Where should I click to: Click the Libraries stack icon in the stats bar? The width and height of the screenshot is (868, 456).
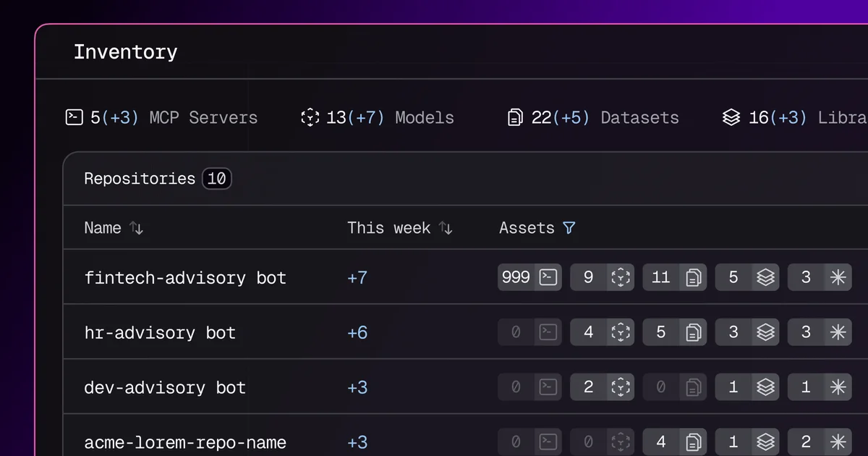coord(731,117)
